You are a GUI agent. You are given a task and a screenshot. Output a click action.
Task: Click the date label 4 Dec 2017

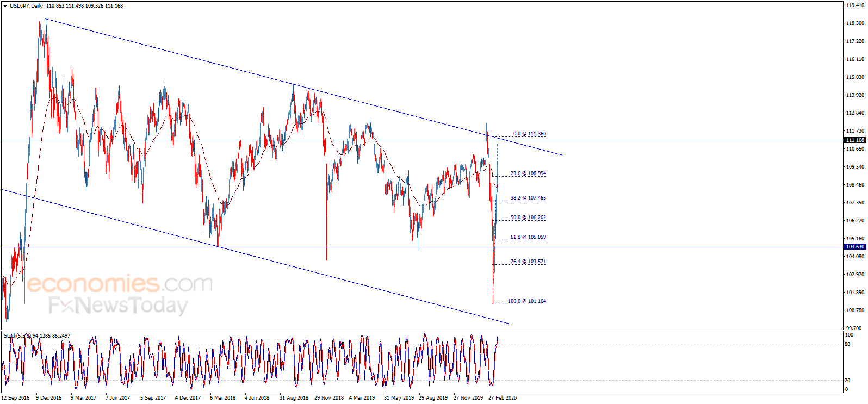point(188,397)
